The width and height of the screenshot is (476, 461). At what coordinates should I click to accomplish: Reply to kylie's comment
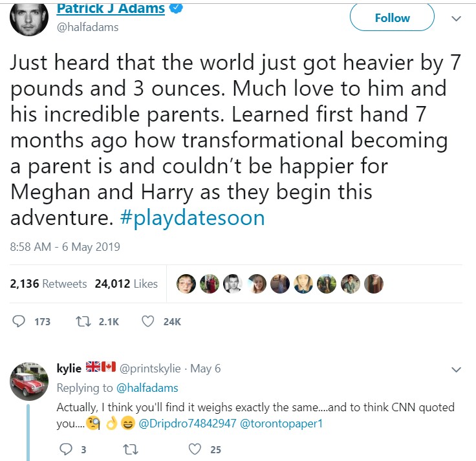pyautogui.click(x=65, y=449)
